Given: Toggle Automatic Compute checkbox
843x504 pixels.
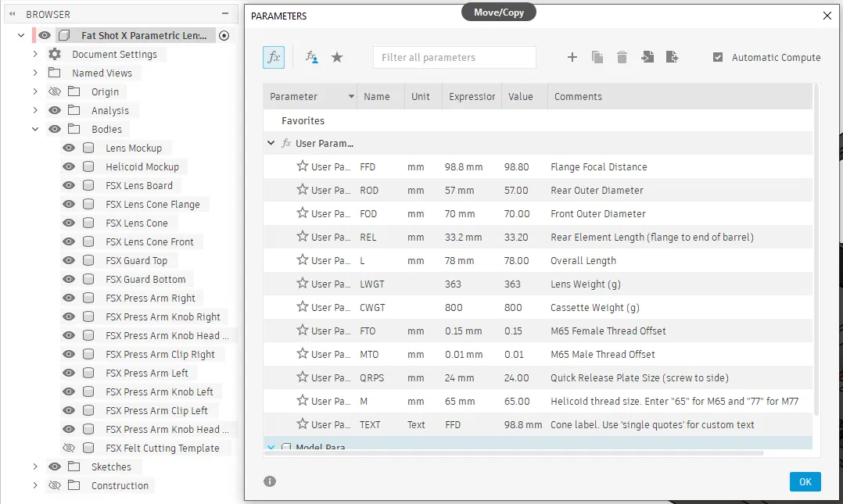Looking at the screenshot, I should (x=718, y=57).
